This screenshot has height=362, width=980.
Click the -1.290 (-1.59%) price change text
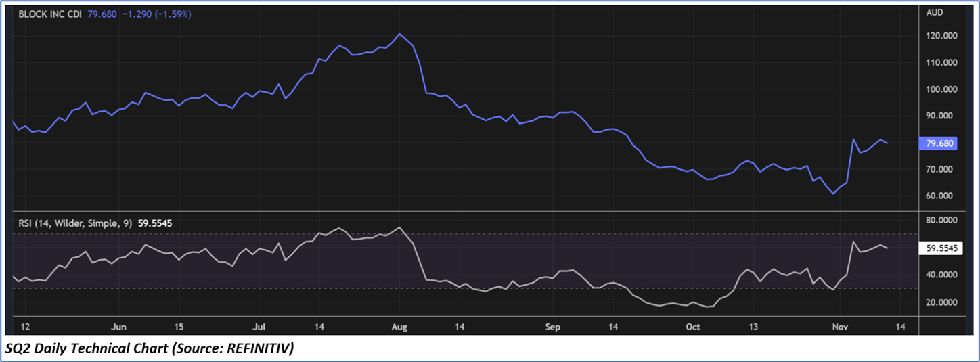(156, 14)
